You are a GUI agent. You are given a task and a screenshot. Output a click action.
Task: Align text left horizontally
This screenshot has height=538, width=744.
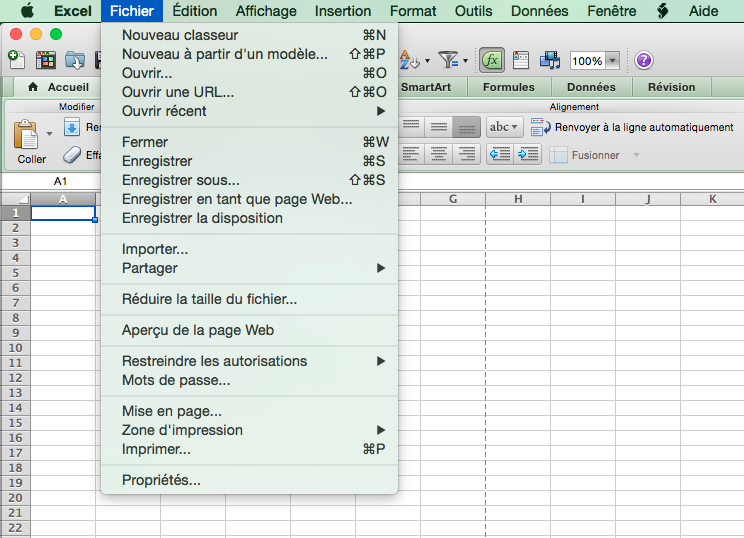pos(411,154)
